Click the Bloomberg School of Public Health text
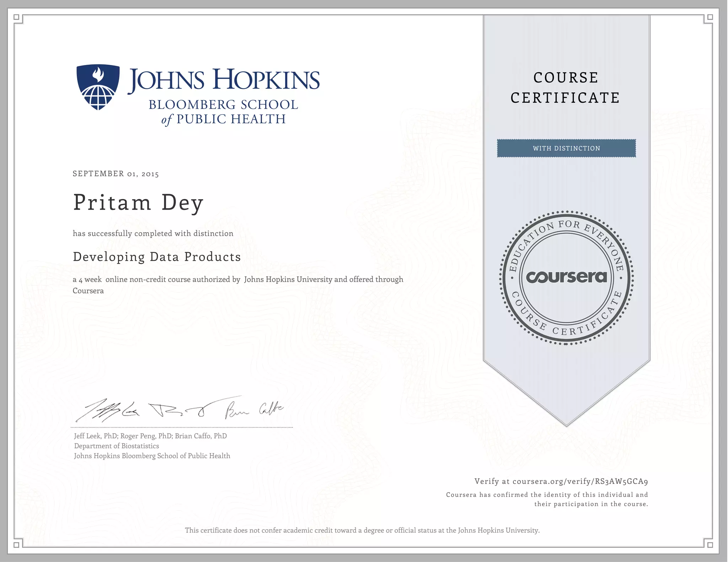This screenshot has width=728, height=562. coord(224,112)
